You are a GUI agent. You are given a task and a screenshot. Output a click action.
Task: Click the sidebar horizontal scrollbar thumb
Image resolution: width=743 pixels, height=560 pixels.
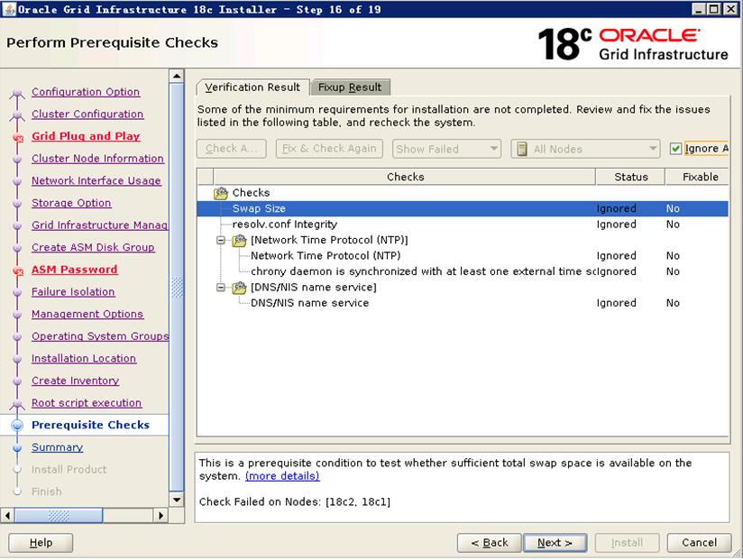tap(59, 516)
